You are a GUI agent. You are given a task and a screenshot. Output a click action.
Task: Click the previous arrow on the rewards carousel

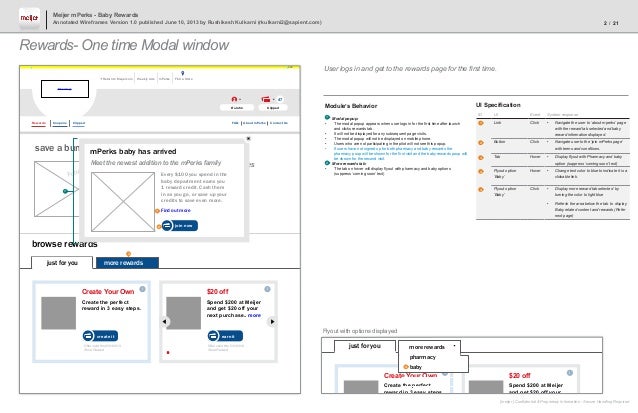click(x=164, y=321)
